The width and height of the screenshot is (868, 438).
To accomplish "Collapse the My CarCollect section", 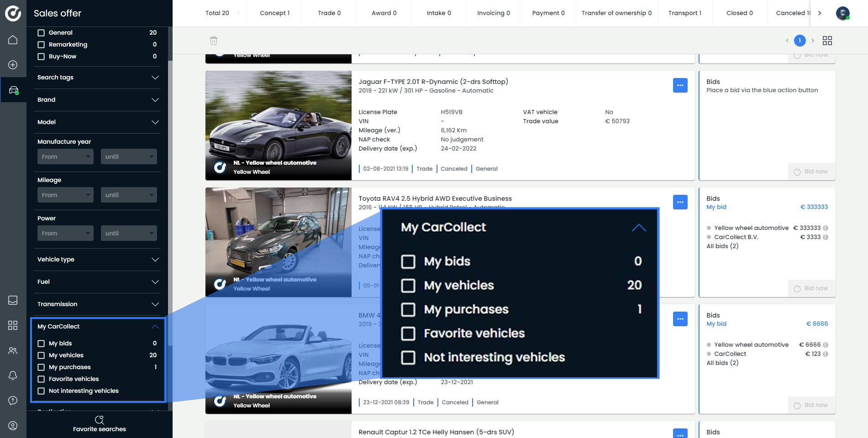I will (155, 327).
